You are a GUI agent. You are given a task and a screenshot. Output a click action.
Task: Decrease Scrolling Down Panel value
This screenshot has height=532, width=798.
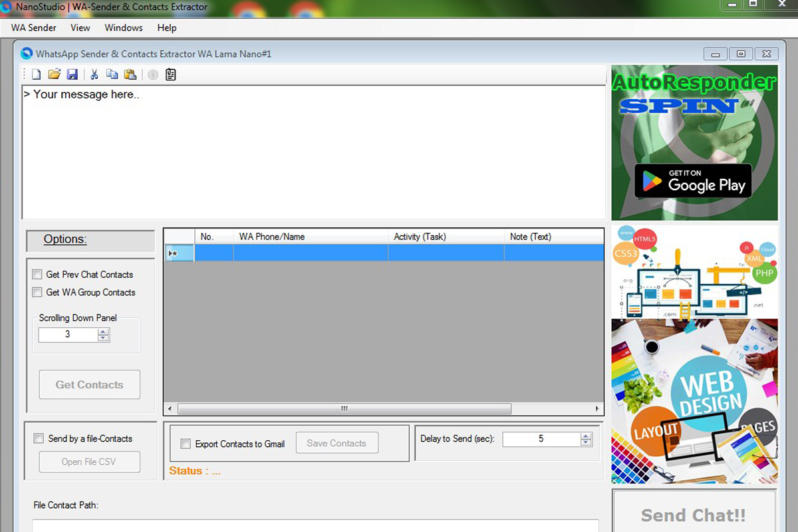point(103,338)
